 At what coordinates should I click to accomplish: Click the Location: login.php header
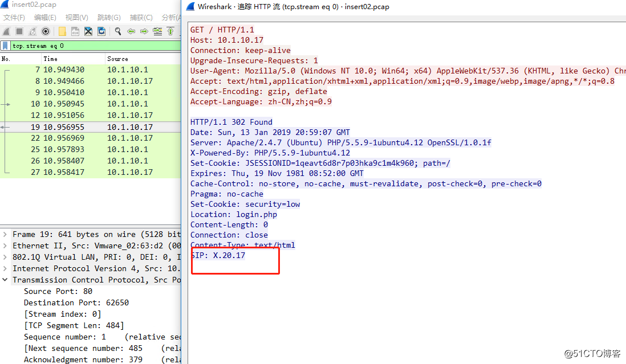pyautogui.click(x=234, y=215)
